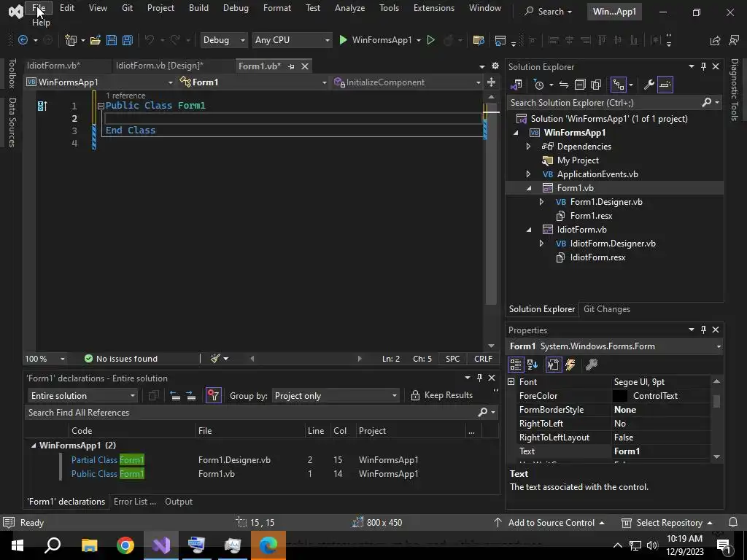Click the ForeColor black color swatch
Image resolution: width=747 pixels, height=560 pixels.
[620, 396]
